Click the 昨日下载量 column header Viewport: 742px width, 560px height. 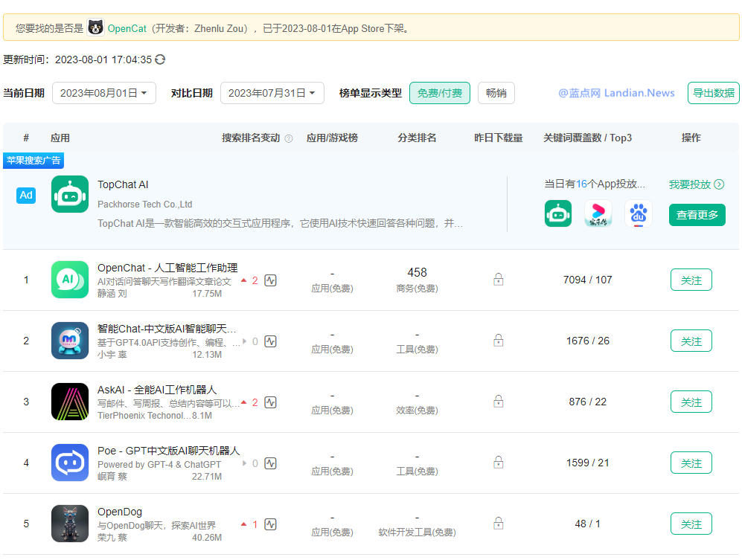pos(499,138)
